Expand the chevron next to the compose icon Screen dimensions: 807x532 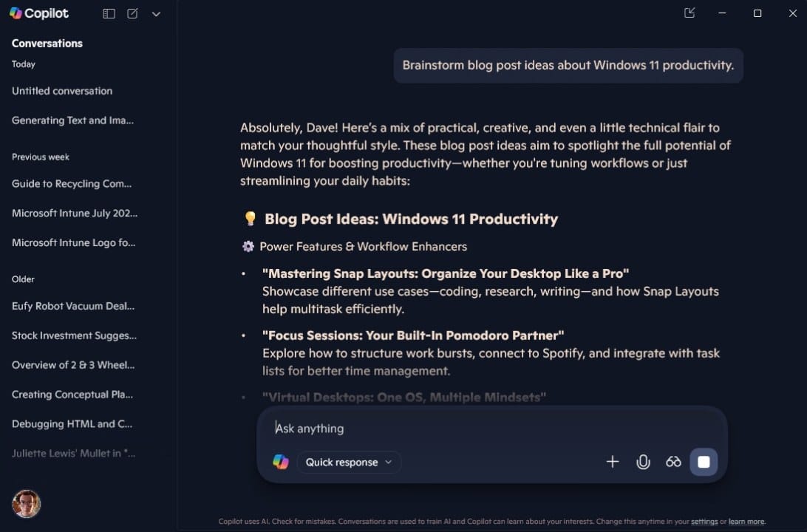(x=156, y=13)
